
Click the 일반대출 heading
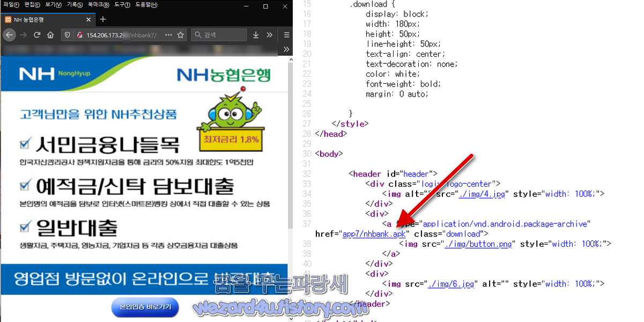point(77,228)
